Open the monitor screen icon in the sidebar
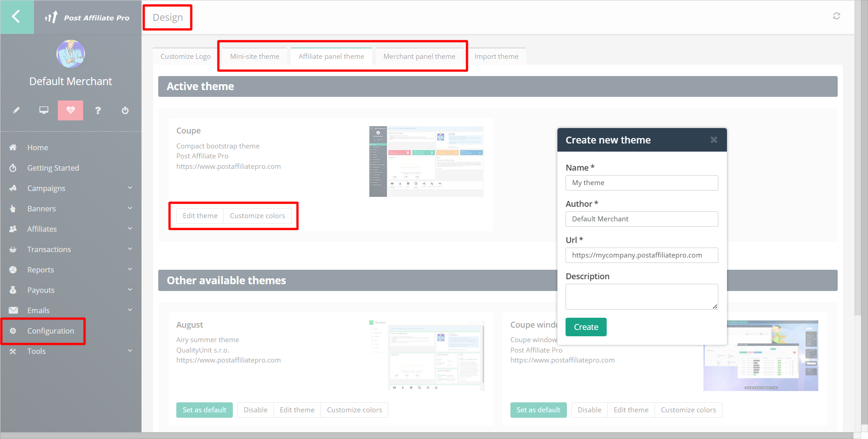This screenshot has height=439, width=868. point(43,110)
